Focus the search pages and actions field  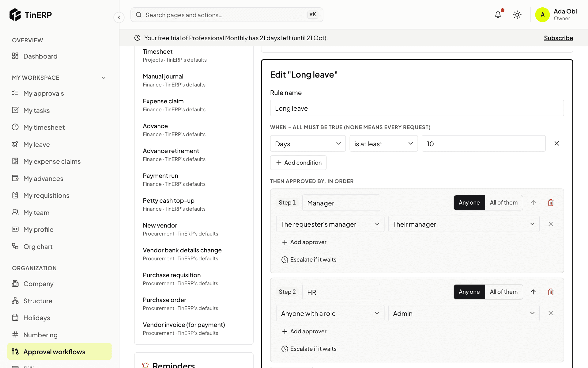pos(227,15)
